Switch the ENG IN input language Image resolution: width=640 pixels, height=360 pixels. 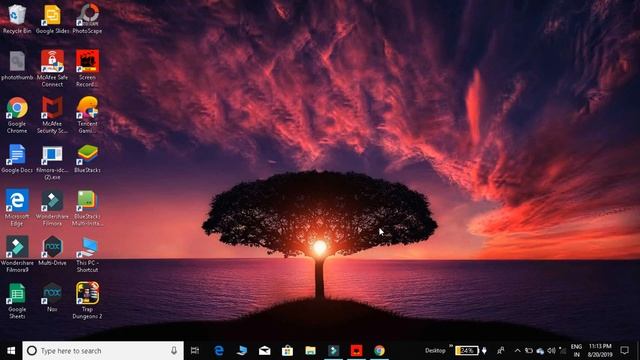click(576, 351)
